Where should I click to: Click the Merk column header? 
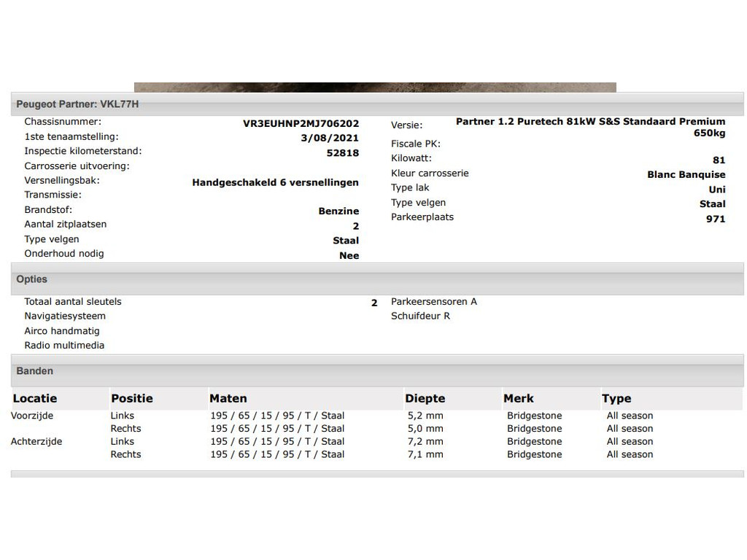tap(519, 399)
